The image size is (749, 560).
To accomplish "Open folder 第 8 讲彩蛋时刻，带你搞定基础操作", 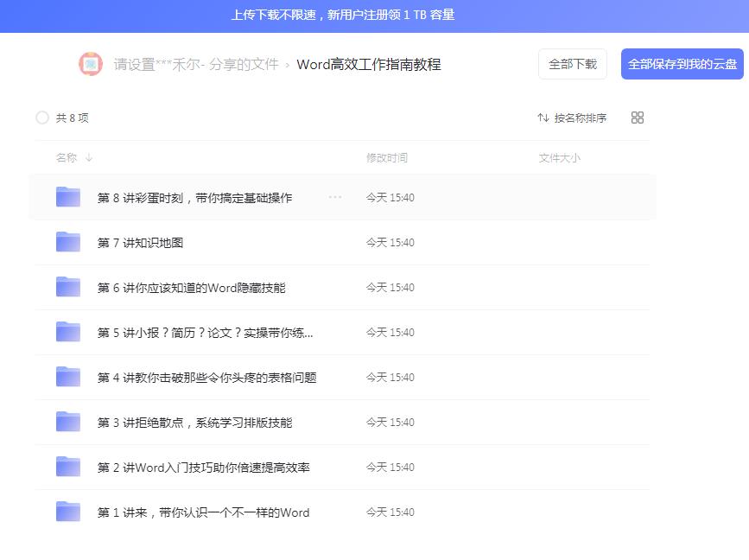I will click(x=194, y=198).
